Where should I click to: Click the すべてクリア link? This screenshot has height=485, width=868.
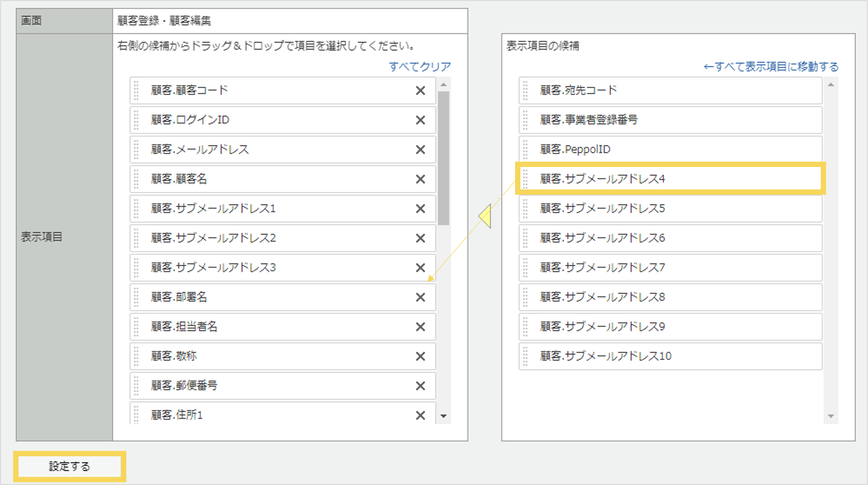coord(420,66)
